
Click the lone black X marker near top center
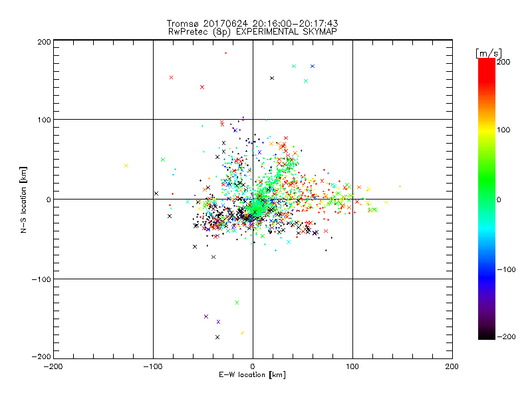[x=272, y=78]
